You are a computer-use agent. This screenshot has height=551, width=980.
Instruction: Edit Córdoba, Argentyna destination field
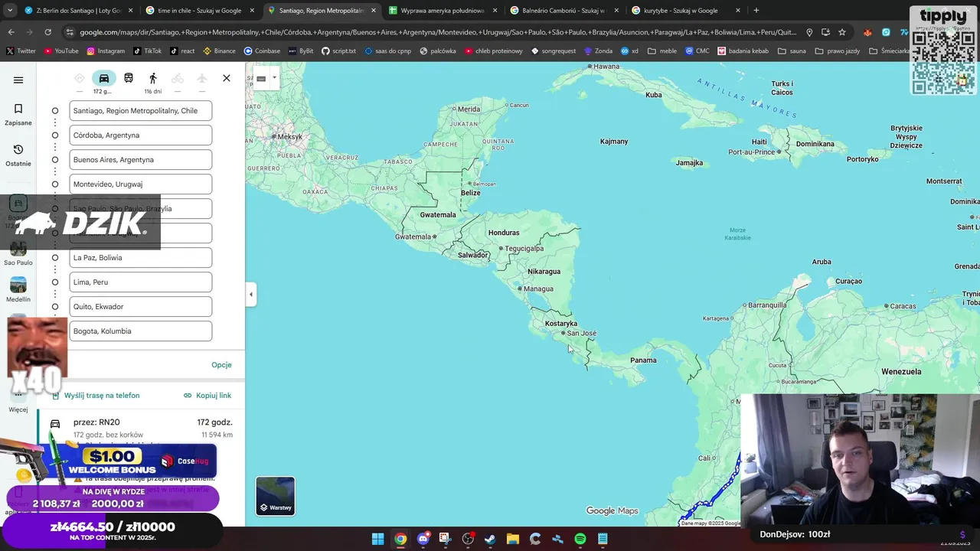[141, 135]
